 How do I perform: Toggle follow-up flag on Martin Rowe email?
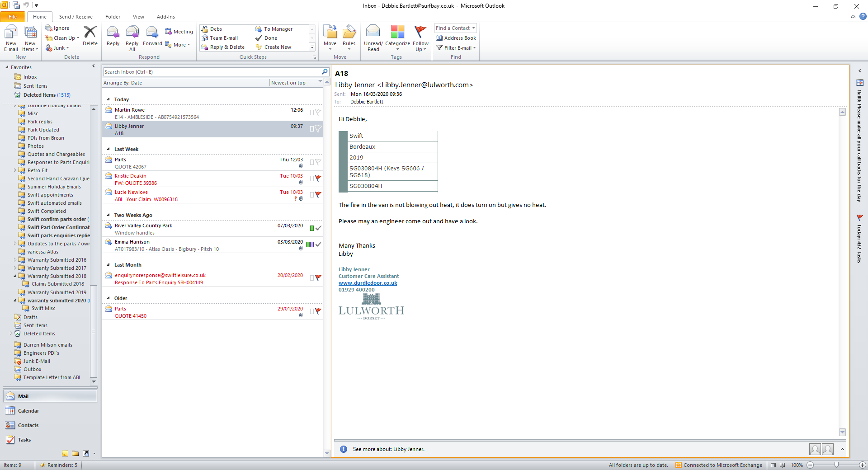[318, 112]
